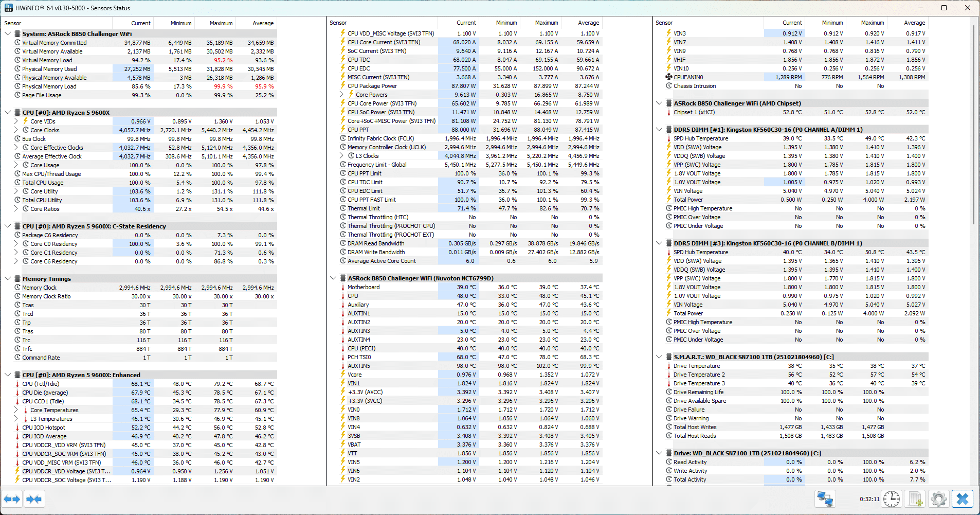Viewport: 980px width, 515px height.
Task: Click thermometer icon beside Drive Temperature 2
Action: (669, 375)
